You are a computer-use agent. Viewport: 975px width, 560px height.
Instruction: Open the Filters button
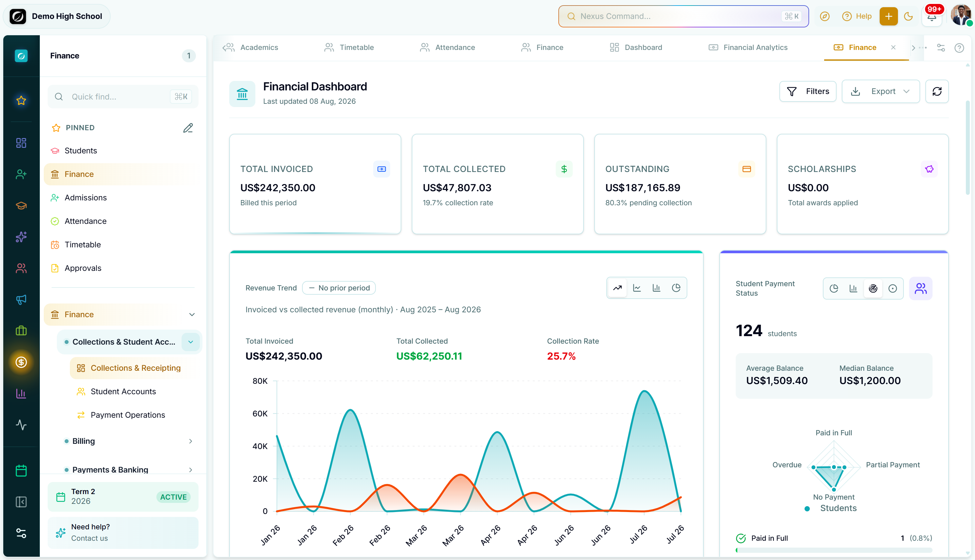coord(807,91)
